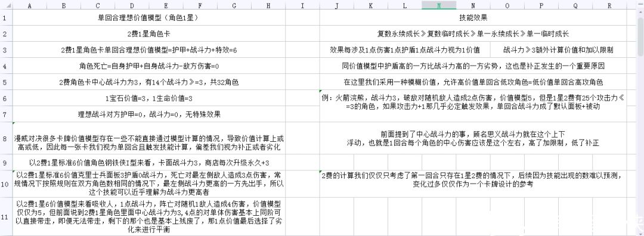Image resolution: width=644 pixels, height=236 pixels.
Task: Select column P header
Action: pyautogui.click(x=541, y=5)
